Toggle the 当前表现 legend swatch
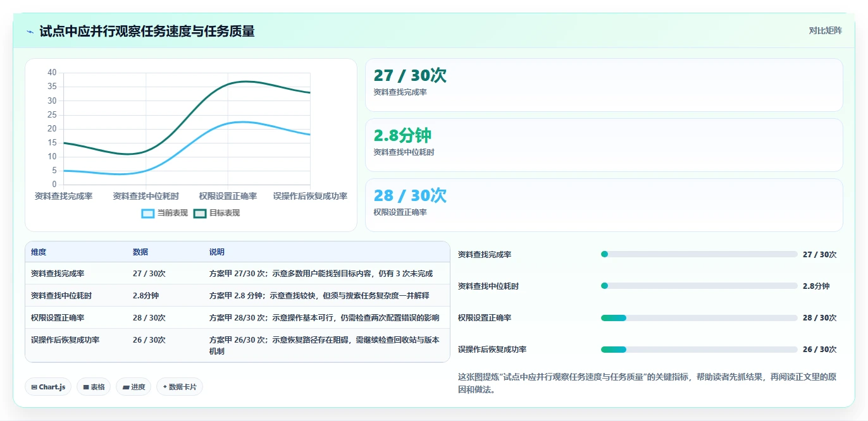868x421 pixels. pyautogui.click(x=148, y=213)
